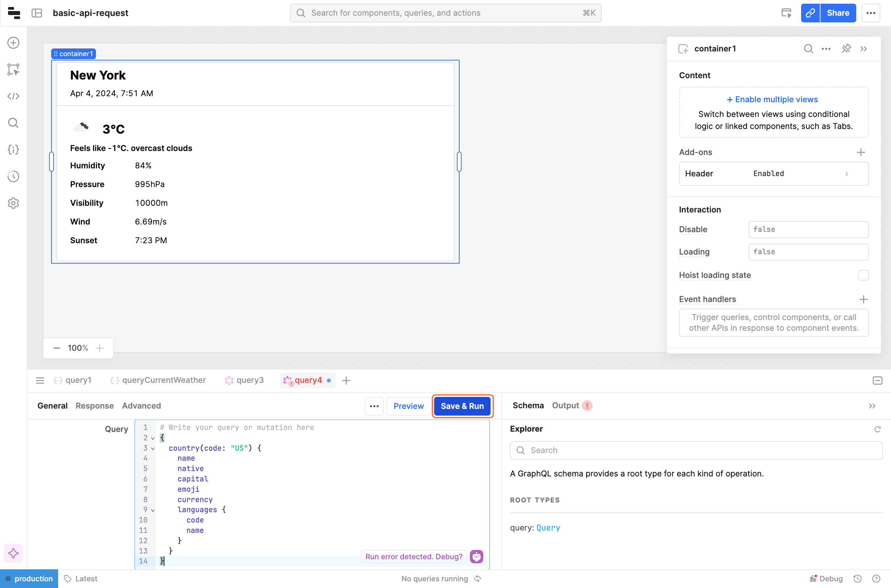Toggle the Hoist loading state checkbox
Viewport: 891px width, 588px height.
863,275
